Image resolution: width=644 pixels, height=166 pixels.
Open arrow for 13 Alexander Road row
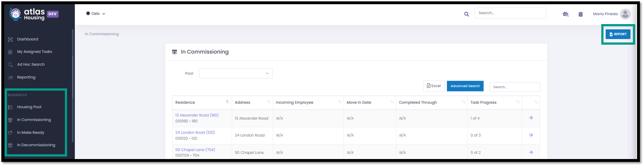[x=531, y=118]
